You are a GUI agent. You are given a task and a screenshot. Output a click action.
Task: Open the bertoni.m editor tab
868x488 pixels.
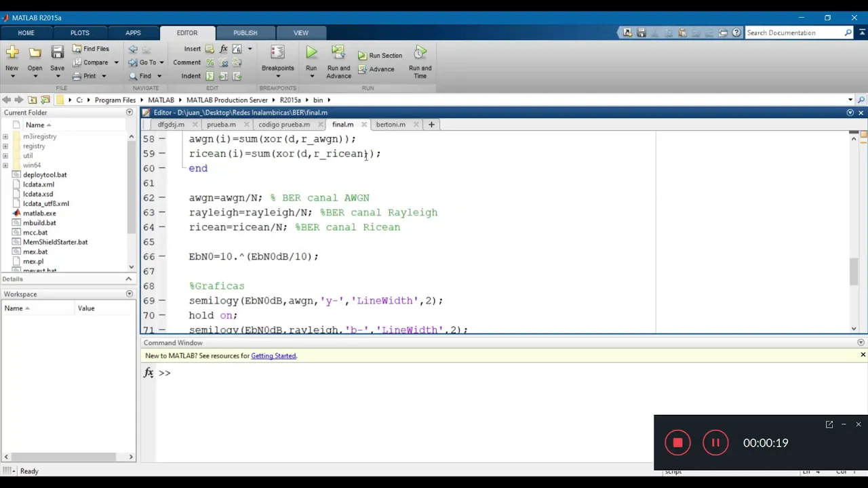391,125
